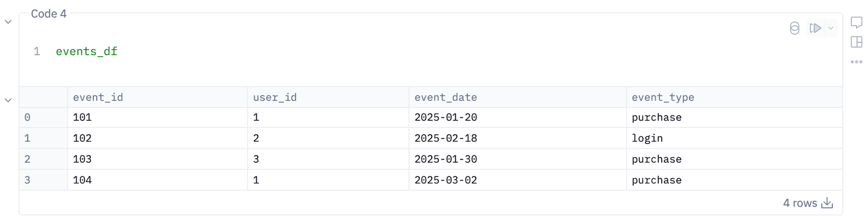Image resolution: width=868 pixels, height=224 pixels.
Task: Collapse the Code 4 cell chevron
Action: [x=8, y=22]
